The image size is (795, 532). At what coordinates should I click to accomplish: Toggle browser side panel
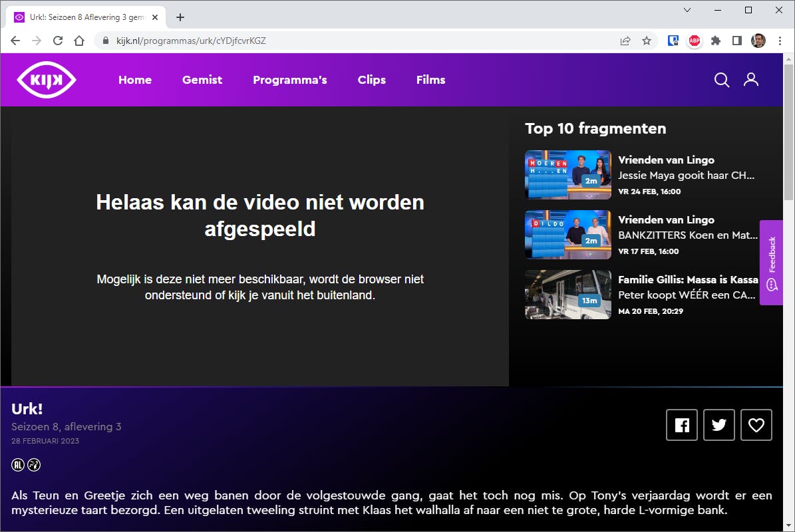[x=737, y=41]
